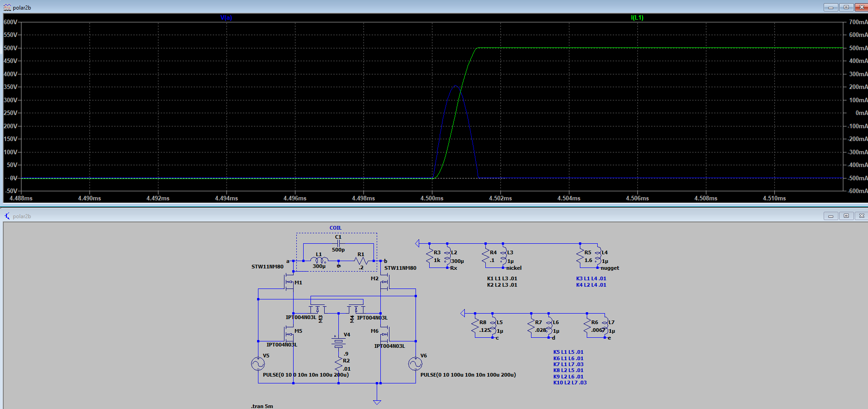This screenshot has width=868, height=409.
Task: Click the V(a) trace label
Action: point(226,18)
